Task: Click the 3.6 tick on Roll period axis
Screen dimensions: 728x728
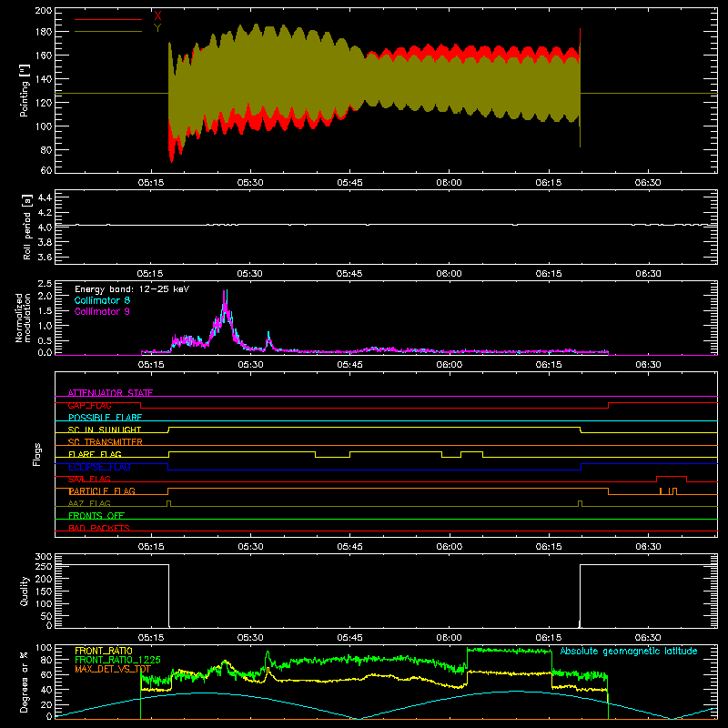Action: (x=45, y=257)
